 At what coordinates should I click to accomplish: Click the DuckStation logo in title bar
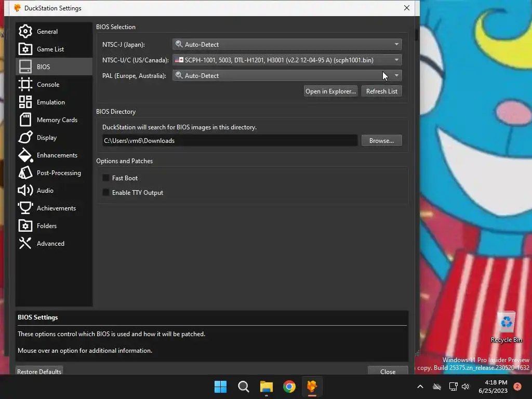[17, 8]
